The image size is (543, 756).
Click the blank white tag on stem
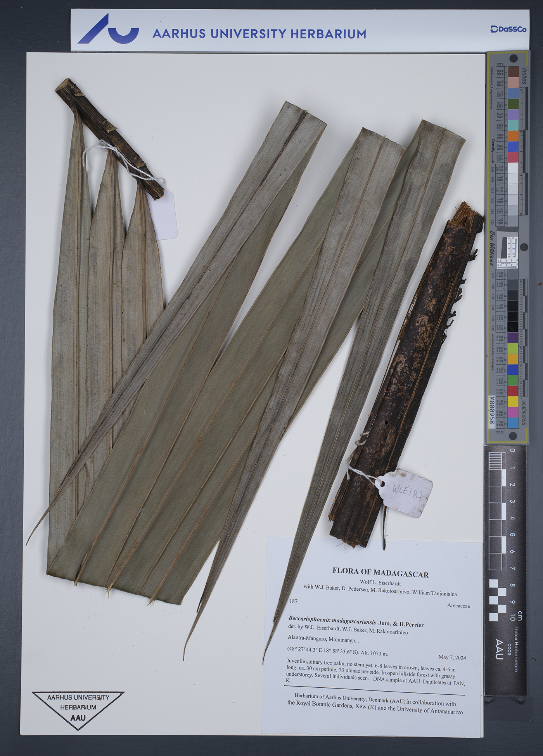tap(164, 215)
